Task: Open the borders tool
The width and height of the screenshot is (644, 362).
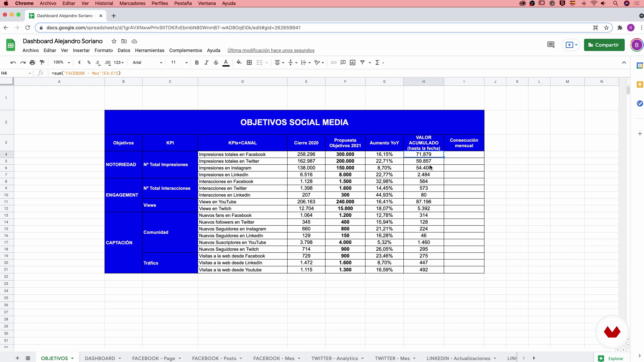Action: [x=249, y=63]
